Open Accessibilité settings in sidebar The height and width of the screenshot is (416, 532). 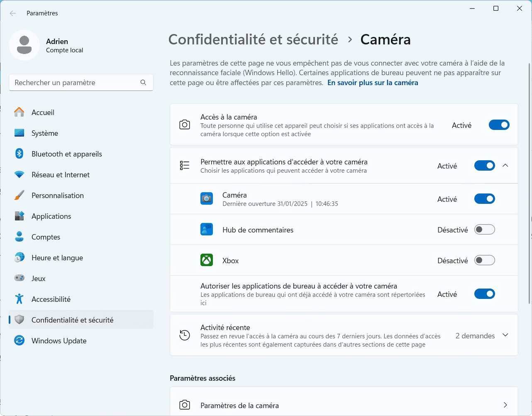click(81, 299)
